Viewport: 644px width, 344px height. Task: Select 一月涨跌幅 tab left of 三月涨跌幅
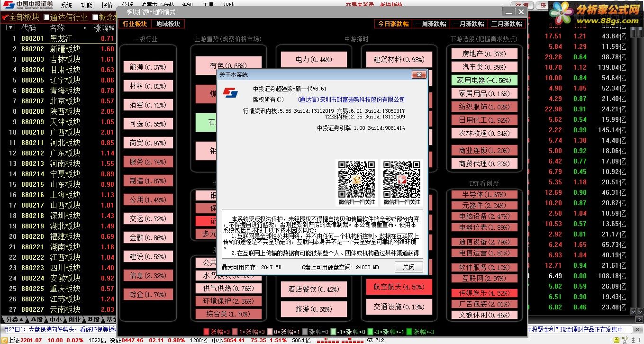click(468, 24)
